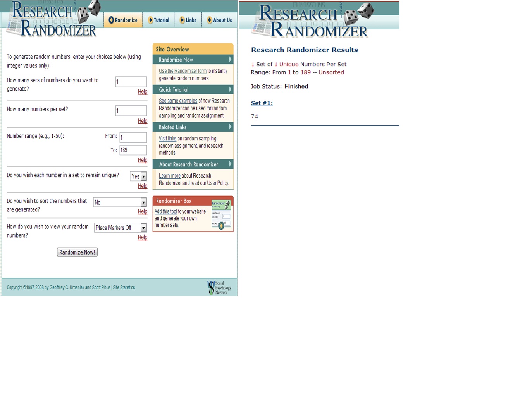Expand the Randomize Now section header

[x=193, y=60]
